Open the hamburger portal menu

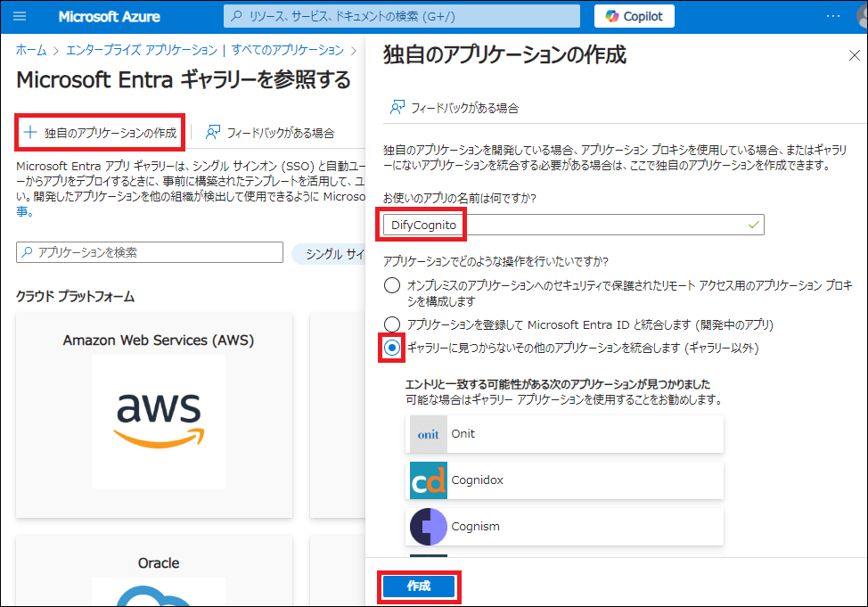tap(20, 16)
